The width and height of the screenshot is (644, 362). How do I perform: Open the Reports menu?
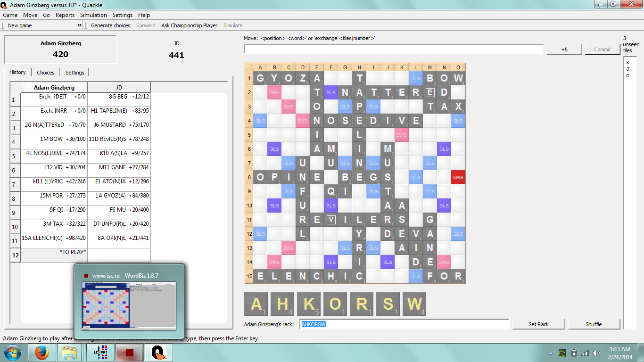tap(65, 15)
